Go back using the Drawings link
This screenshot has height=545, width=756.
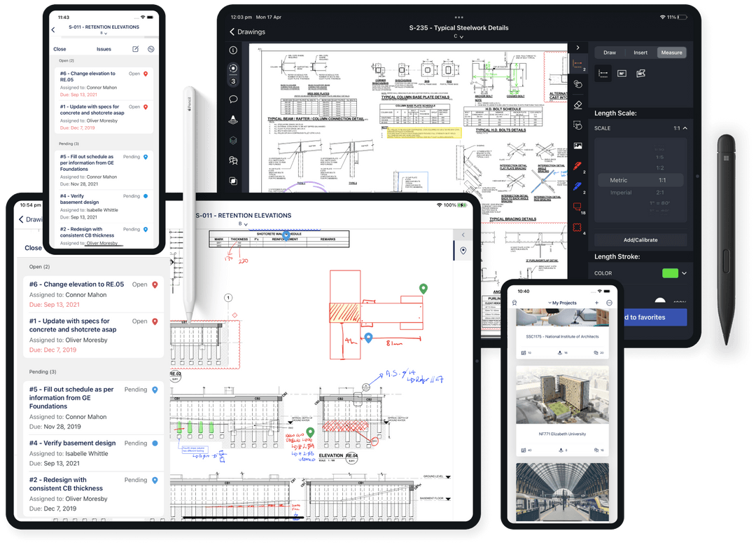252,32
